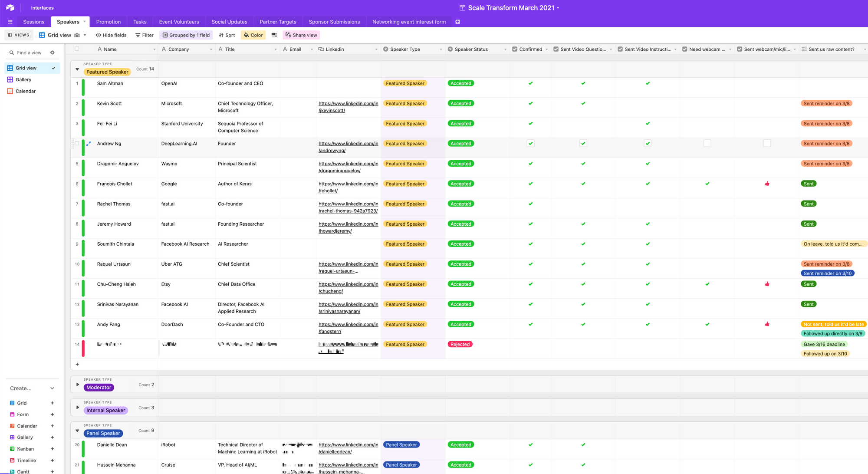Expand the Internal Speaker group

pos(78,408)
